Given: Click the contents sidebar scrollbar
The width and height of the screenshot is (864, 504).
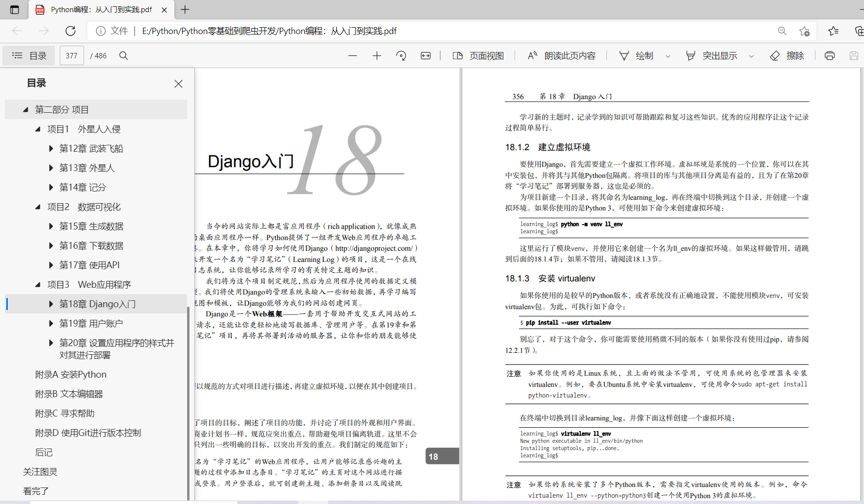Looking at the screenshot, I should [x=188, y=403].
